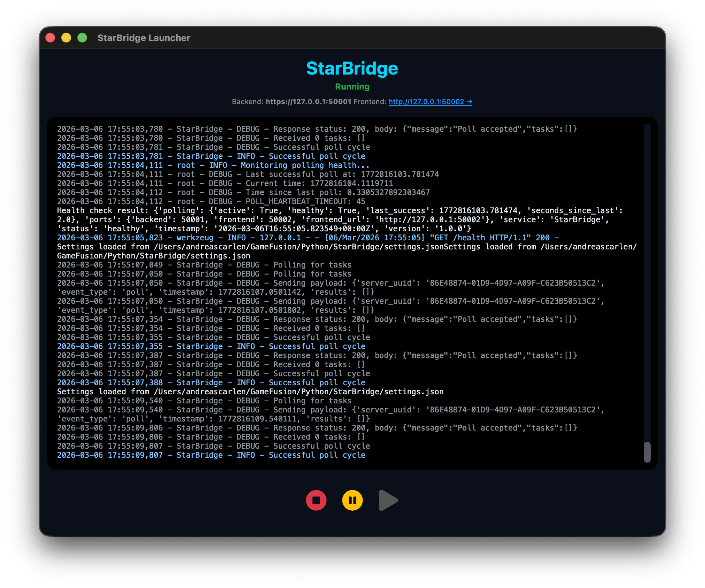The image size is (705, 588).
Task: Click the arrow next to the frontend link
Action: point(469,102)
